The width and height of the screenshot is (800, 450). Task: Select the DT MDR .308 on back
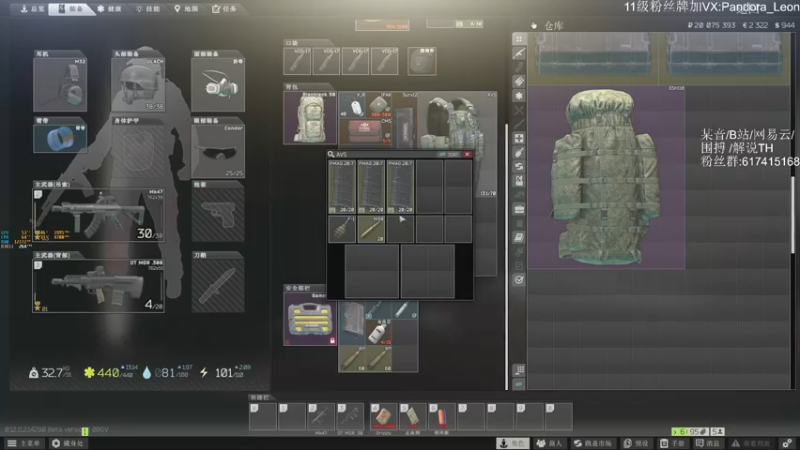(98, 285)
